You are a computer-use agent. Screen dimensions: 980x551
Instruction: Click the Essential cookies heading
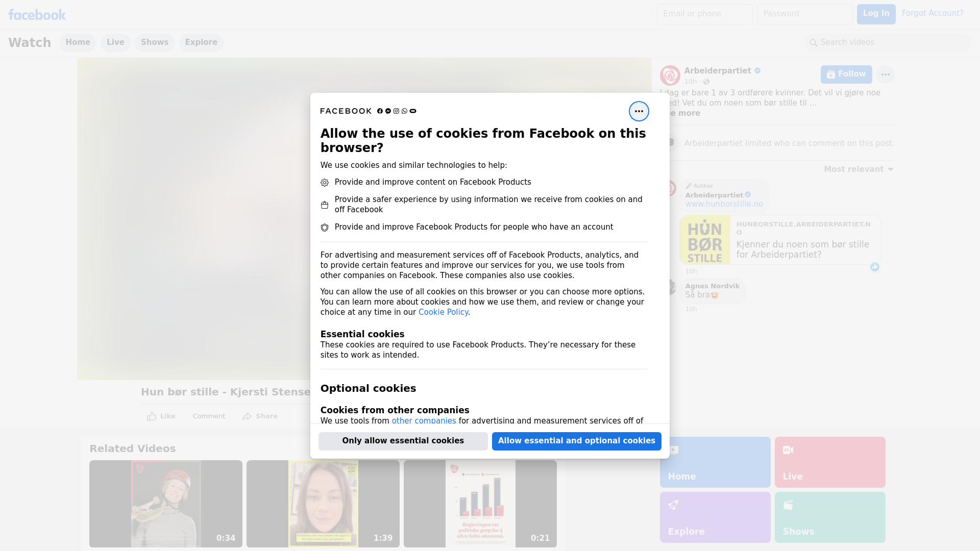(362, 334)
